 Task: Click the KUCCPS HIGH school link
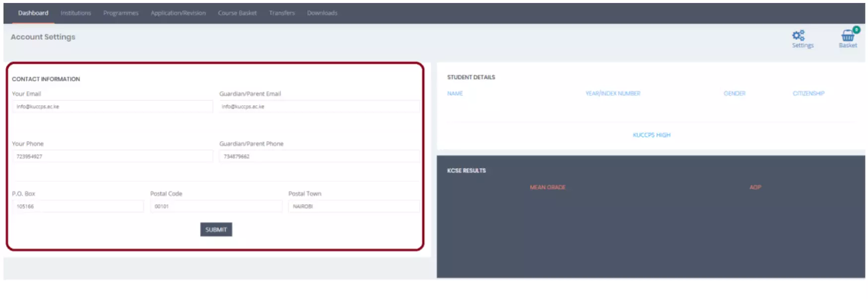point(651,135)
